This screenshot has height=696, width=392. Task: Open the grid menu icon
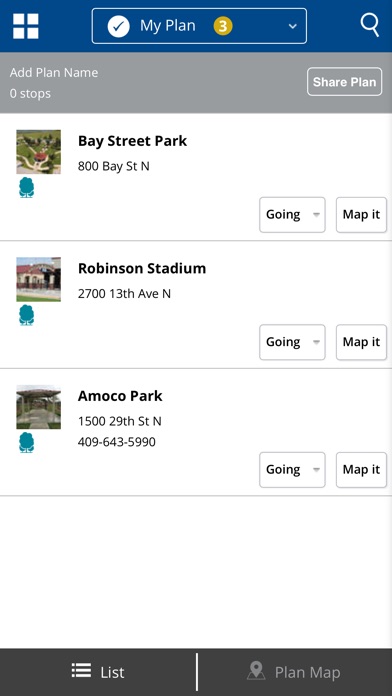(x=26, y=26)
